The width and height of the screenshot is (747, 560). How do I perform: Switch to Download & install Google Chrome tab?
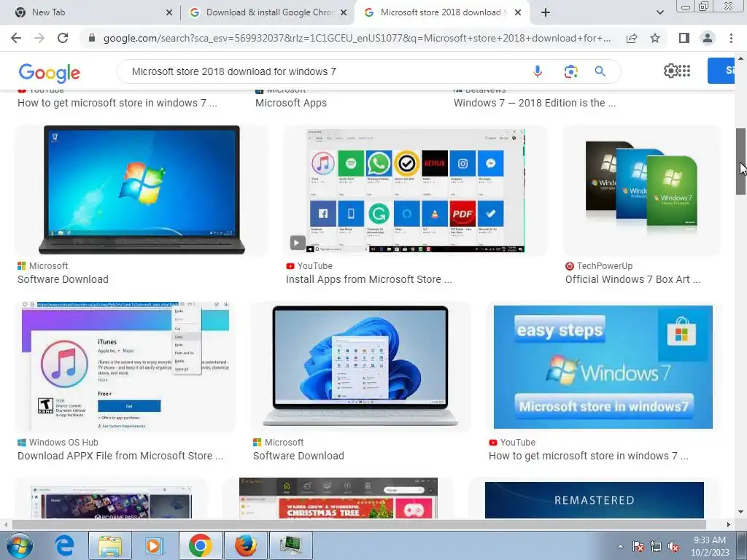pyautogui.click(x=267, y=12)
